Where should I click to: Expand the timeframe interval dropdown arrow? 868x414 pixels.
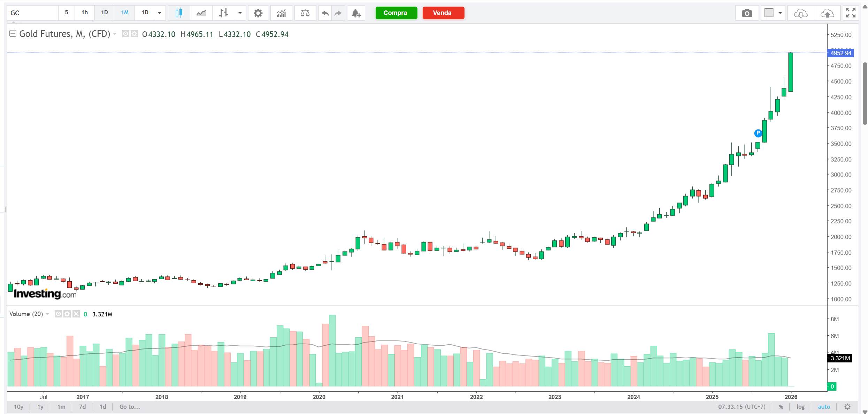point(160,13)
